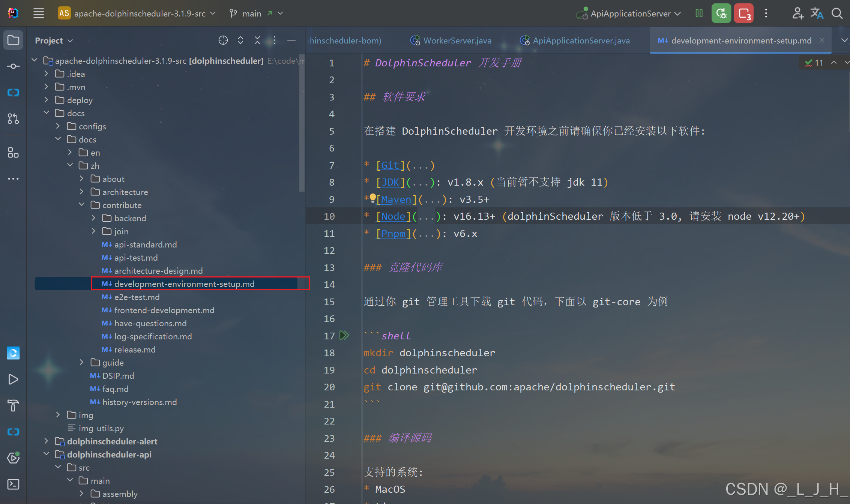Click the Build hammer icon in sidebar
Viewport: 850px width, 504px height.
pos(13,405)
